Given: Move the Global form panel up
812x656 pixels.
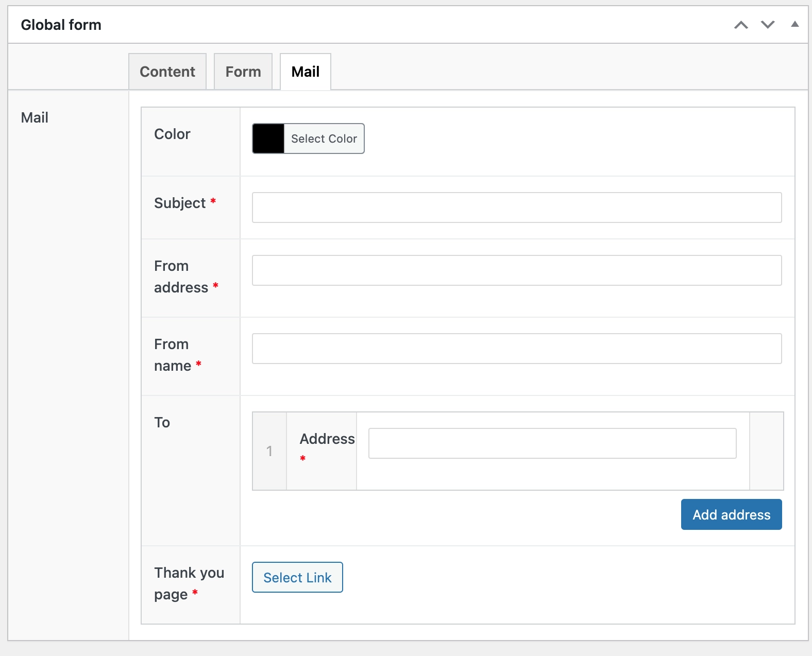Looking at the screenshot, I should (x=741, y=25).
